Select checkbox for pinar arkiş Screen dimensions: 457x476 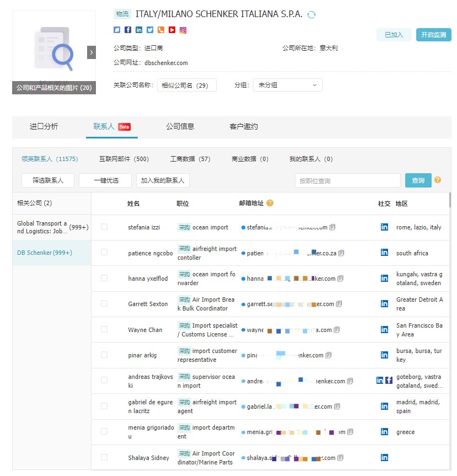point(104,355)
